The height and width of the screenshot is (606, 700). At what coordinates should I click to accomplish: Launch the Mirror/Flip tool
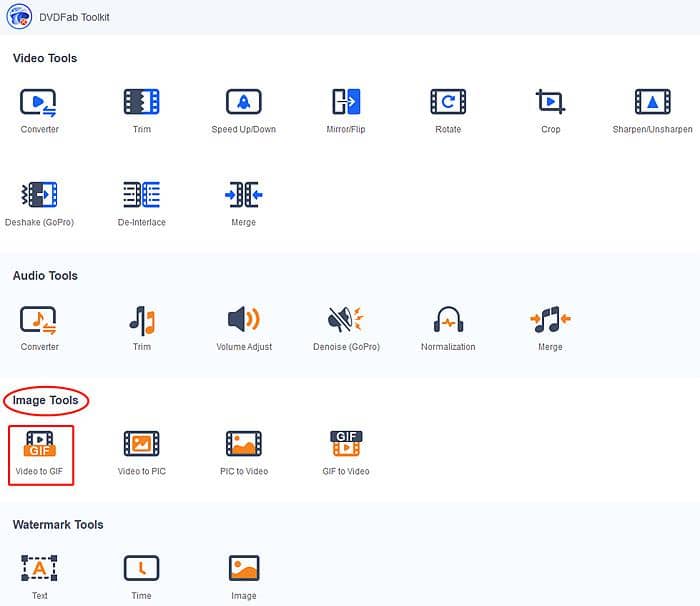[x=346, y=111]
